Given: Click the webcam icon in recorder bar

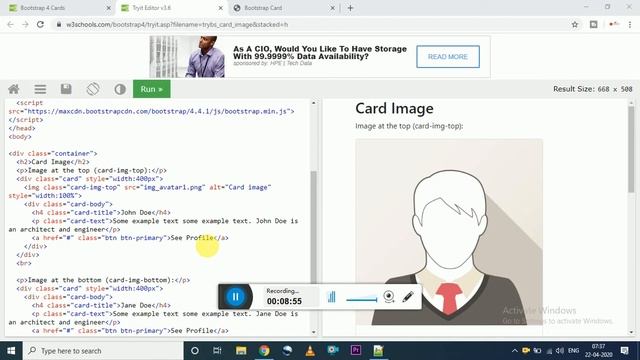Looking at the screenshot, I should point(389,297).
